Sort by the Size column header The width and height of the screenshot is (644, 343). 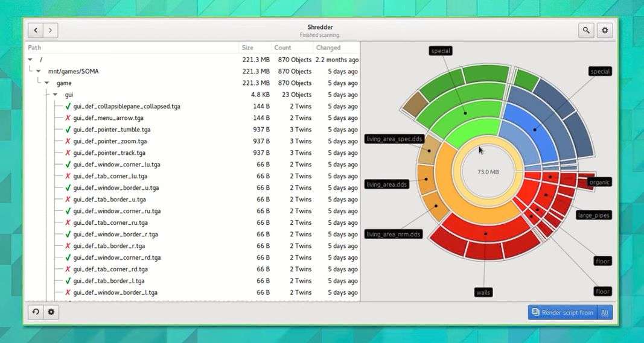pyautogui.click(x=255, y=48)
